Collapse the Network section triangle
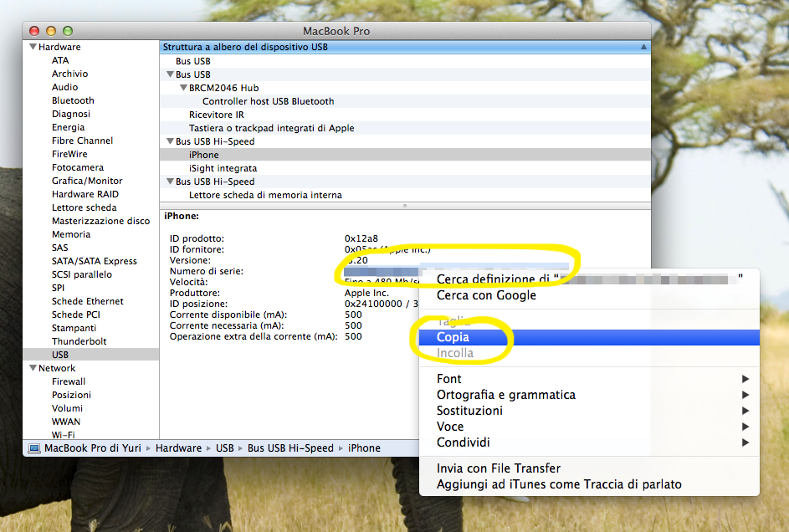Screen dimensions: 789x532 tap(33, 368)
